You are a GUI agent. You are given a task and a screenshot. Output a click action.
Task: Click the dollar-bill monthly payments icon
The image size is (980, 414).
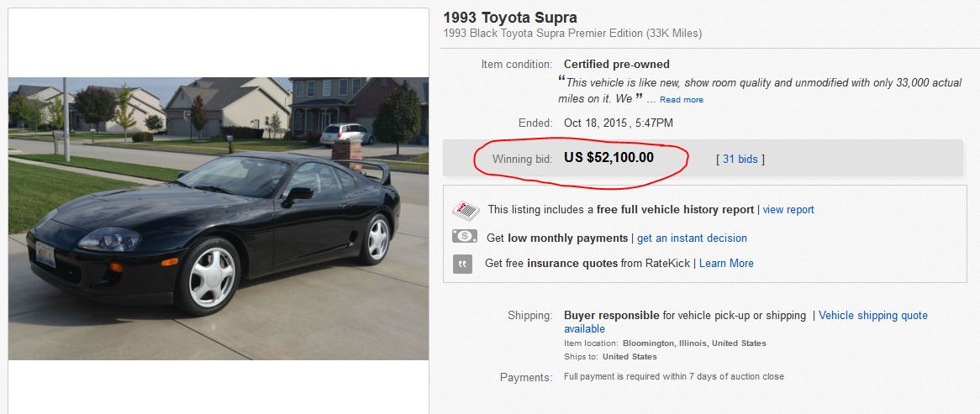click(x=465, y=237)
